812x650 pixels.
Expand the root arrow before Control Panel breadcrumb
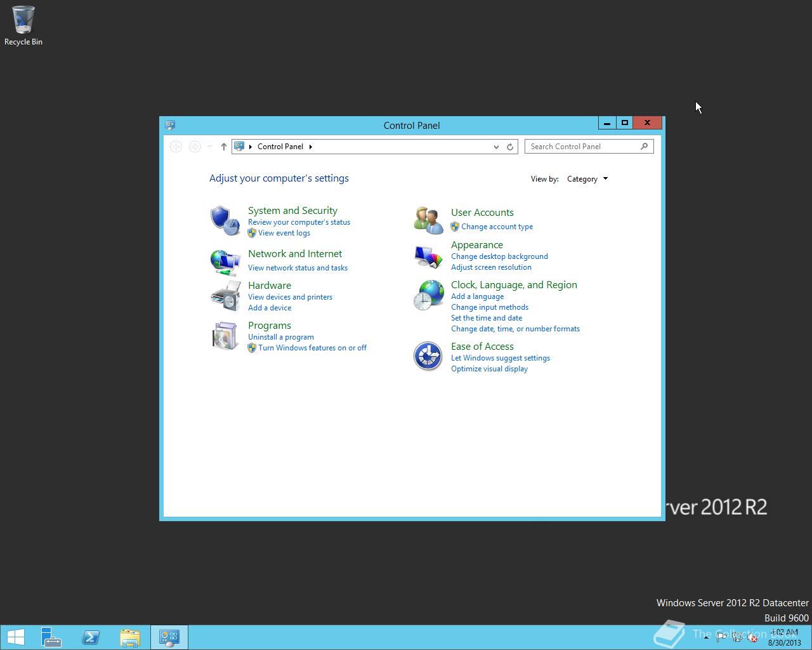[x=251, y=147]
